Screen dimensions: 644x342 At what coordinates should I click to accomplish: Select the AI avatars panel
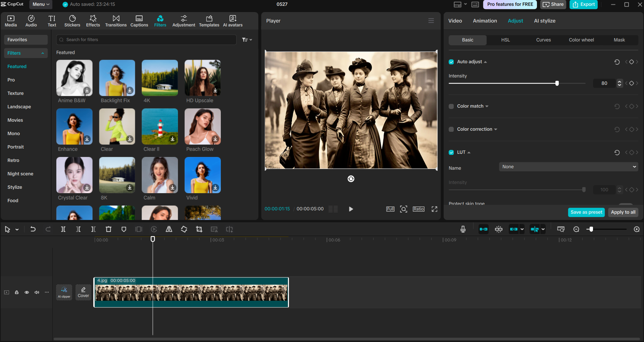[232, 20]
